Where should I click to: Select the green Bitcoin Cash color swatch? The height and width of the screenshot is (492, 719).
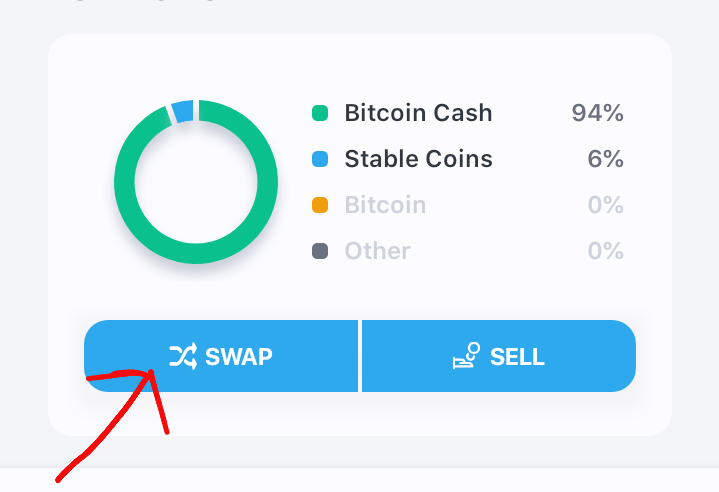coord(320,113)
